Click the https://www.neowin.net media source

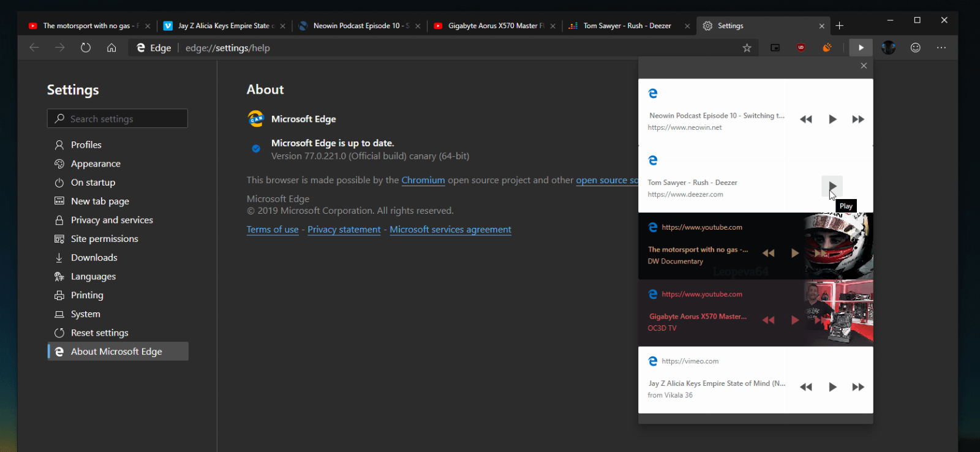pos(685,127)
